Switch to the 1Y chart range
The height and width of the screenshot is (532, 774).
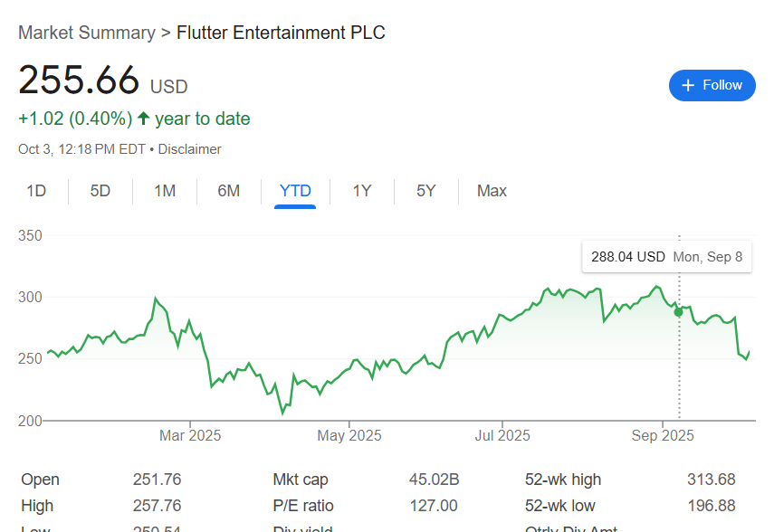tap(362, 191)
